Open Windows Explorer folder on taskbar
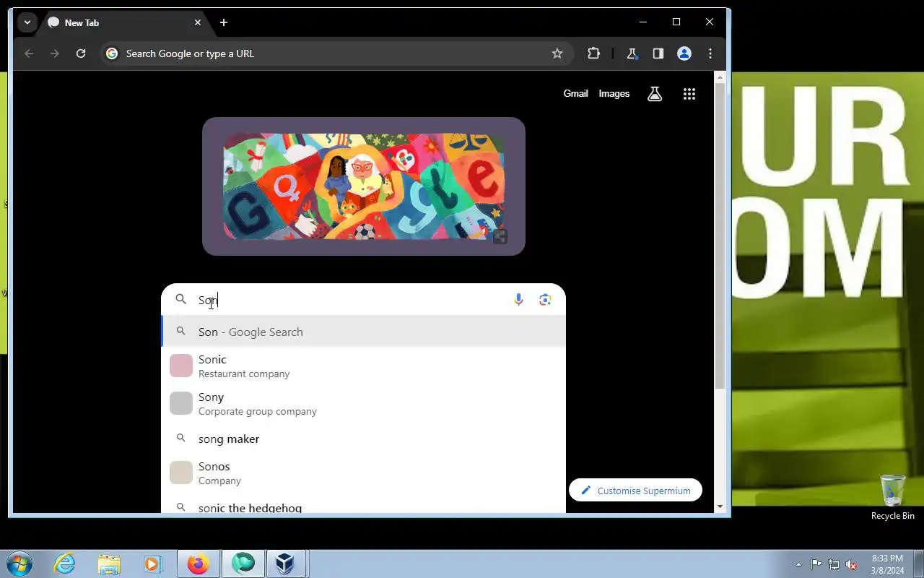Viewport: 924px width, 578px height. click(x=109, y=564)
